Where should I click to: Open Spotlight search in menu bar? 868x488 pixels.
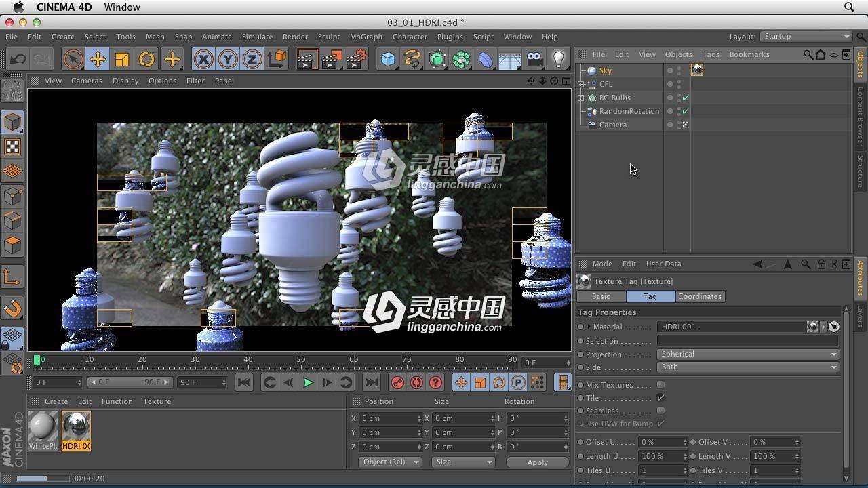tap(848, 7)
